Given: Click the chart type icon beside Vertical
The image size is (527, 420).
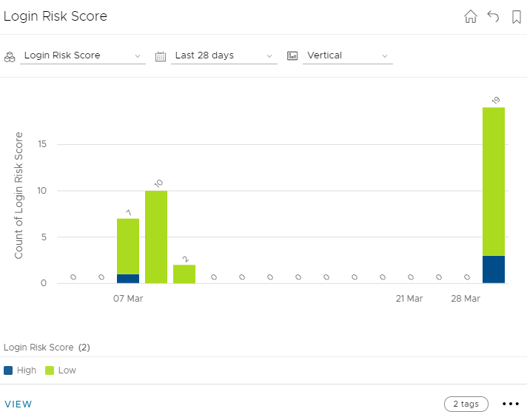Looking at the screenshot, I should pyautogui.click(x=292, y=55).
